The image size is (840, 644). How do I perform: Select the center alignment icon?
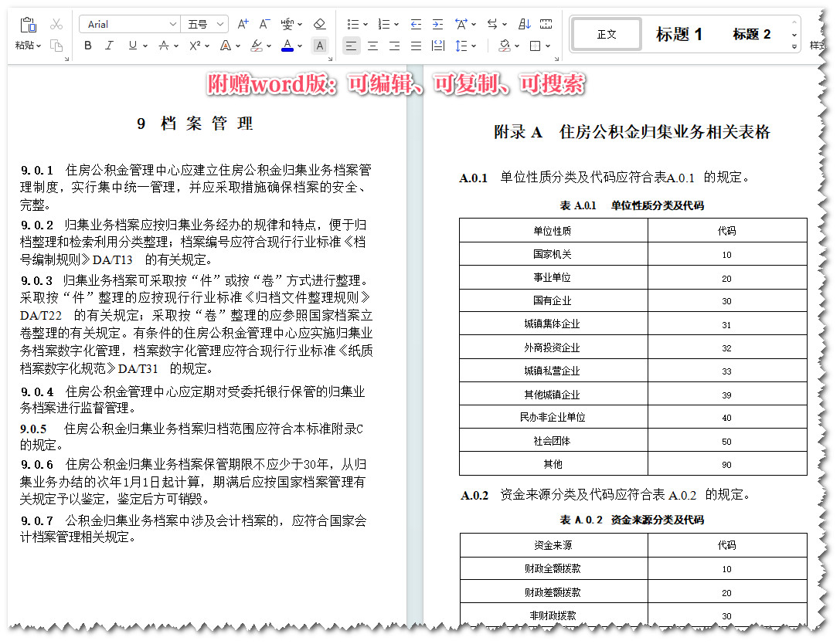372,45
